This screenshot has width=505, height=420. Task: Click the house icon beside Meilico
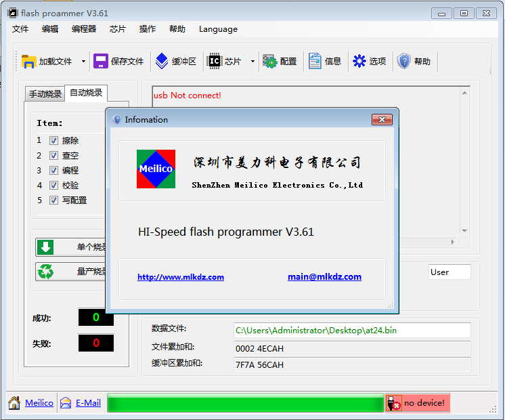coord(14,403)
